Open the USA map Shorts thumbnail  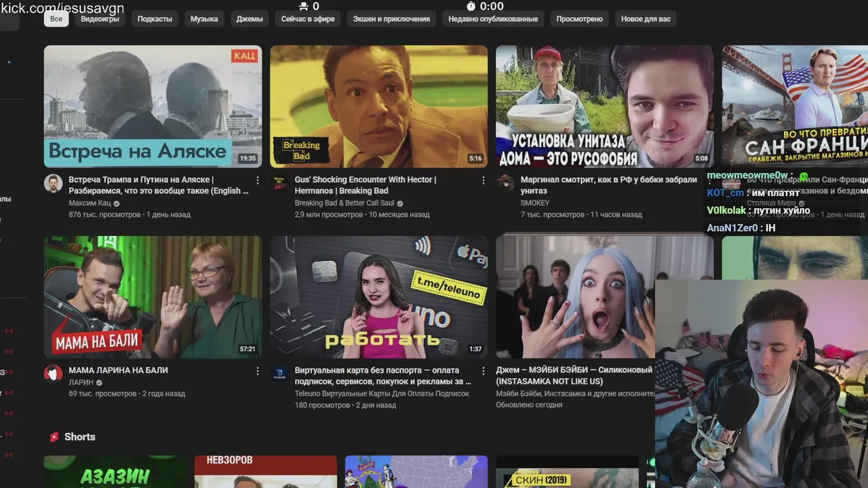[x=416, y=472]
